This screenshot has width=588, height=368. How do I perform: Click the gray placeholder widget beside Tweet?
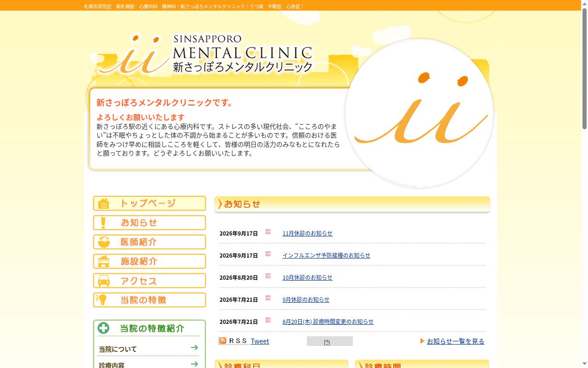point(330,341)
